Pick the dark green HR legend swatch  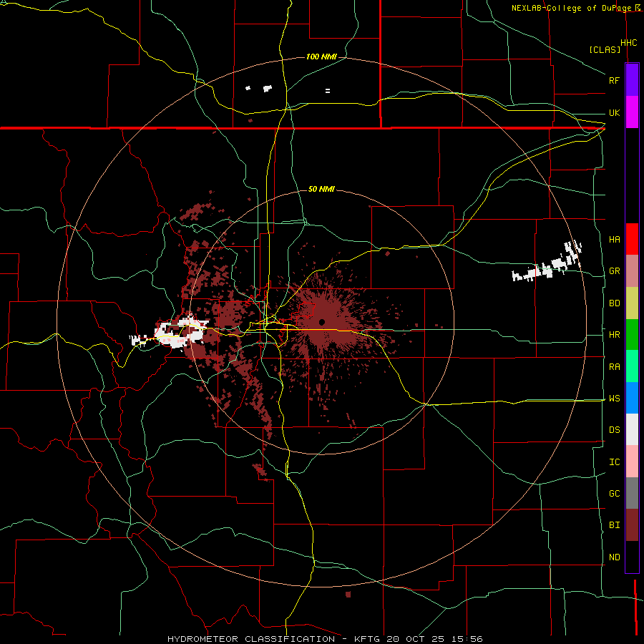coord(632,335)
